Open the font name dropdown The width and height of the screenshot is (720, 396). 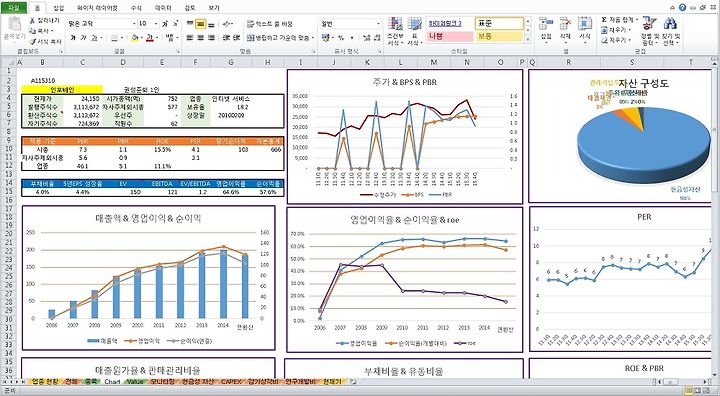[x=135, y=23]
